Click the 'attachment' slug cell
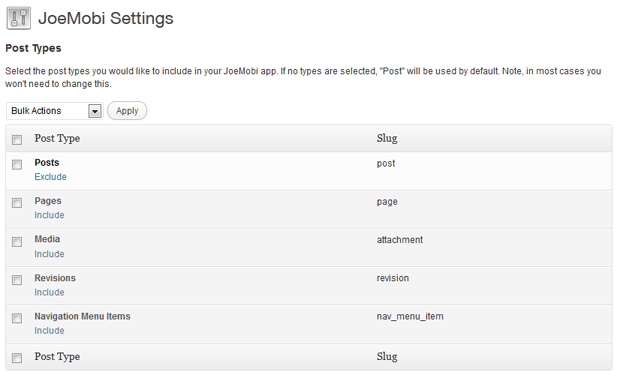Viewport: 623px width, 381px height. point(400,240)
